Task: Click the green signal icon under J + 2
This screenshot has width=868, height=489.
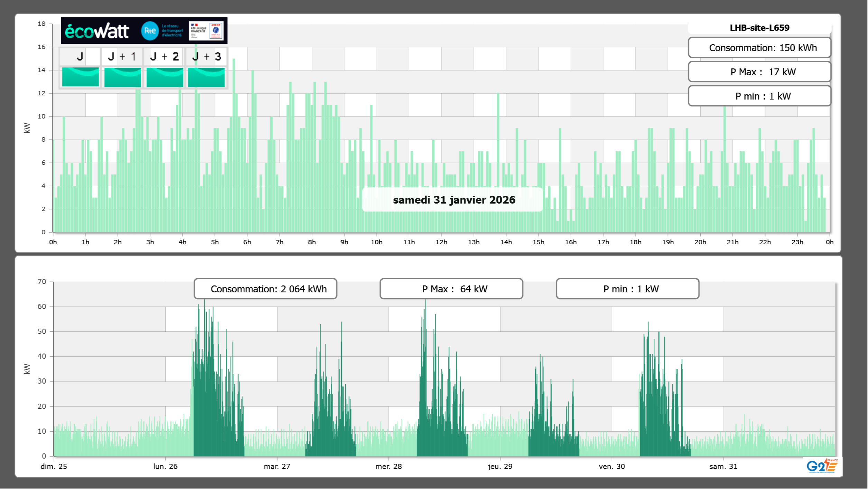Action: [x=165, y=77]
